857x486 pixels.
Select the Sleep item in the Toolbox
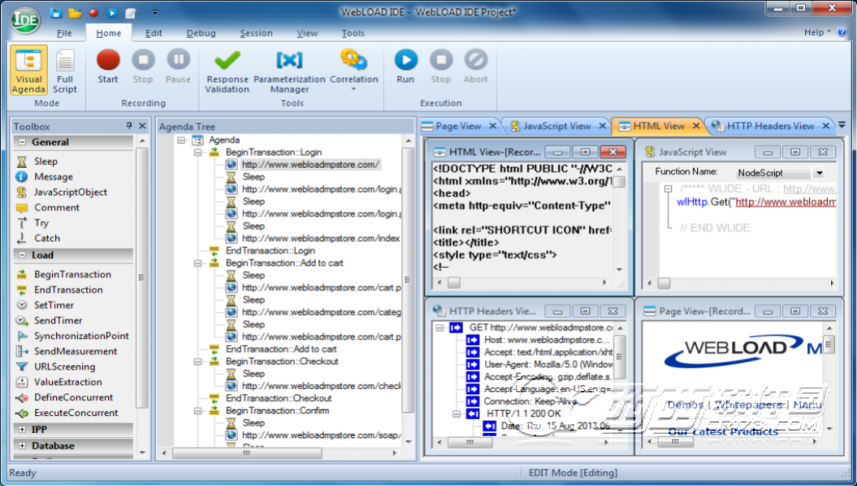point(45,161)
